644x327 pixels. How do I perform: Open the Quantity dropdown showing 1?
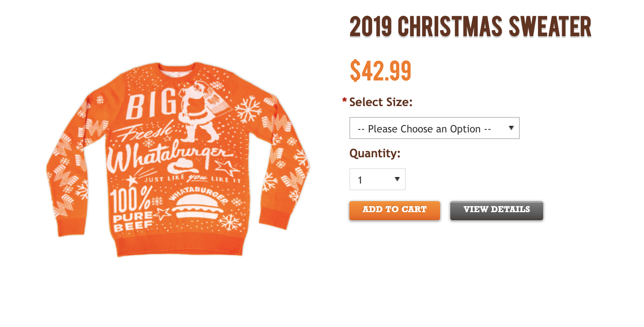377,179
